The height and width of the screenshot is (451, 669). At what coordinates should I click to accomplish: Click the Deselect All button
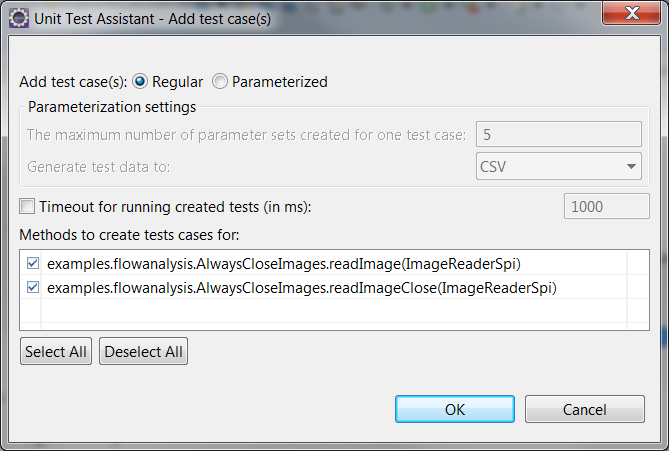[x=143, y=351]
